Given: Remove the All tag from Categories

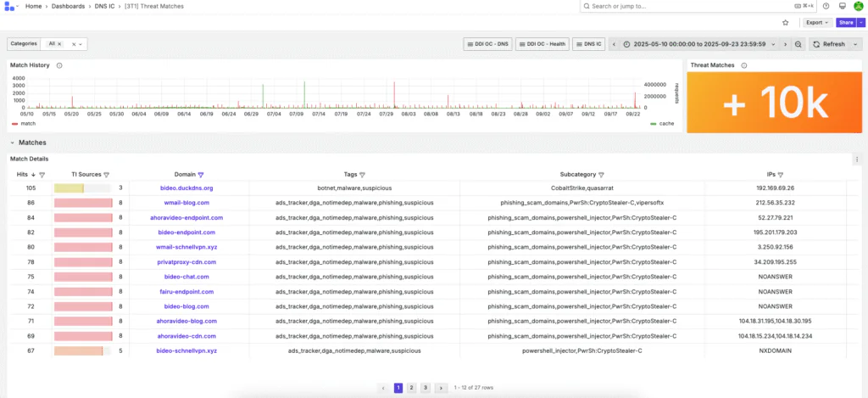Looking at the screenshot, I should 59,44.
